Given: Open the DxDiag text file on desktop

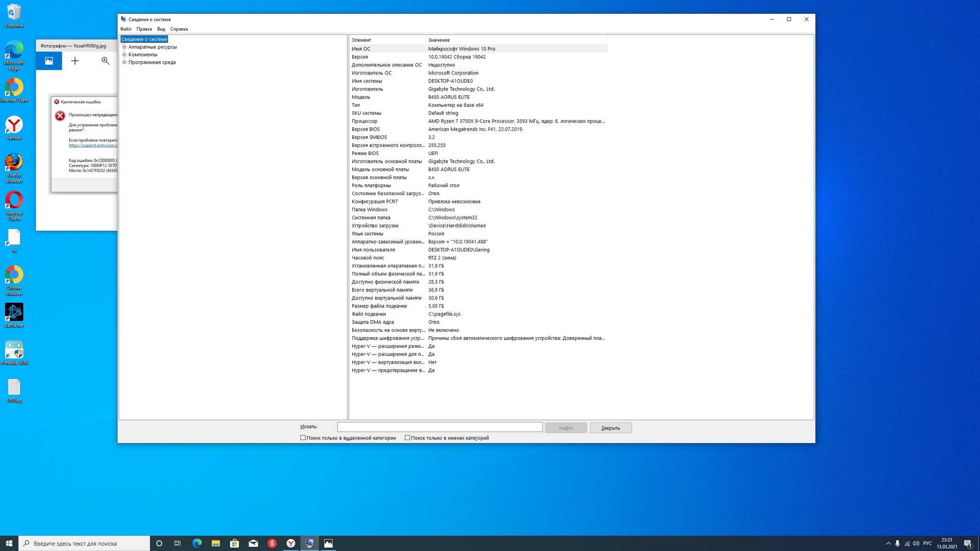Looking at the screenshot, I should (14, 391).
